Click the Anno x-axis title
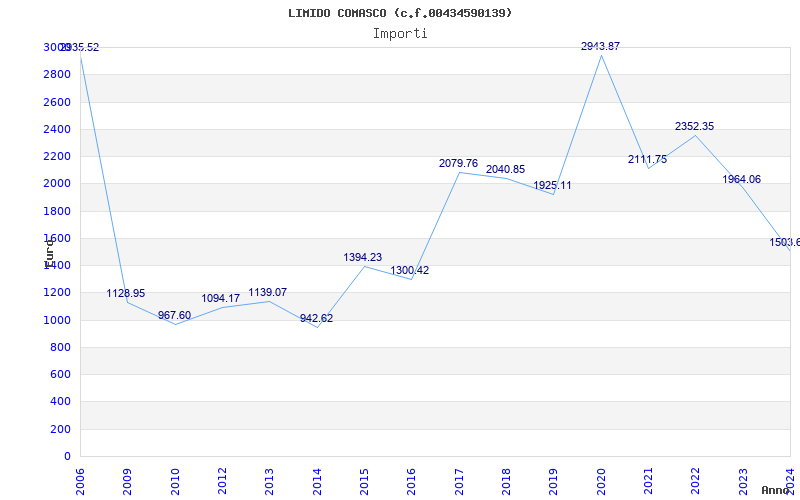This screenshot has width=800, height=500. point(776,490)
